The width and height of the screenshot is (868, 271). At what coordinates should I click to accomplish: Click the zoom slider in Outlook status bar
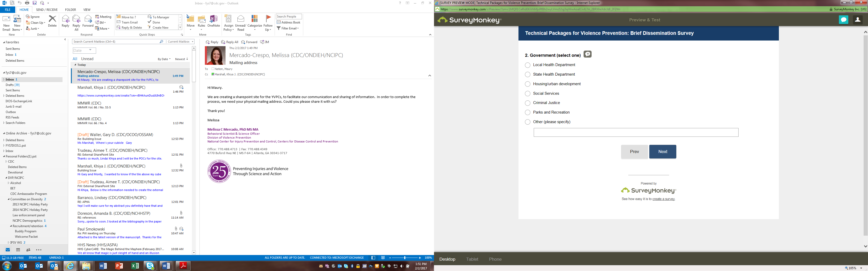pyautogui.click(x=405, y=258)
